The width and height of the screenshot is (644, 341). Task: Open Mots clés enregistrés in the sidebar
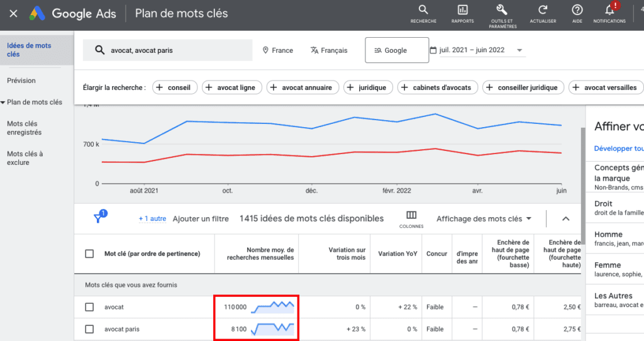click(x=25, y=128)
